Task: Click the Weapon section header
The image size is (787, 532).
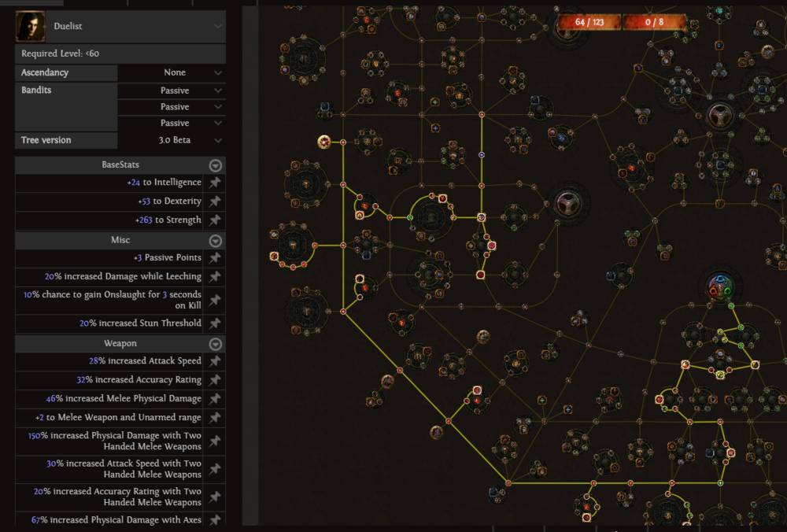Action: [120, 344]
